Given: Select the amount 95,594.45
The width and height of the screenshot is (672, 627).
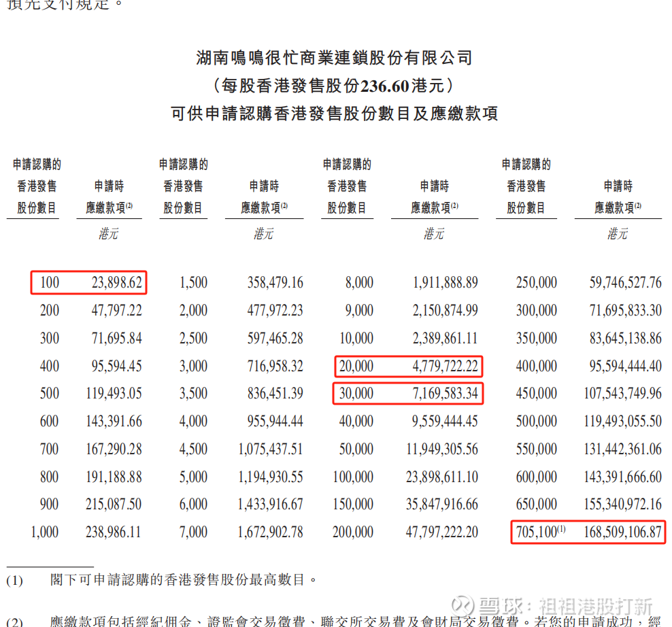Looking at the screenshot, I should [x=116, y=366].
